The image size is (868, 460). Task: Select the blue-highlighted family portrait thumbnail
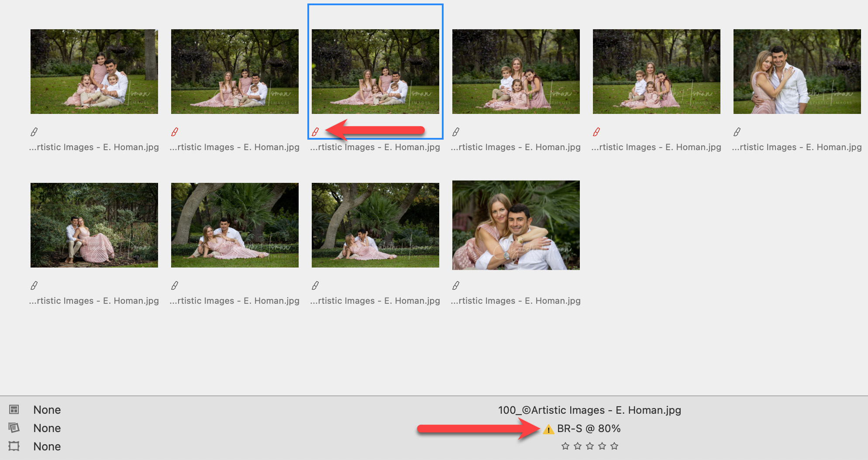point(375,72)
